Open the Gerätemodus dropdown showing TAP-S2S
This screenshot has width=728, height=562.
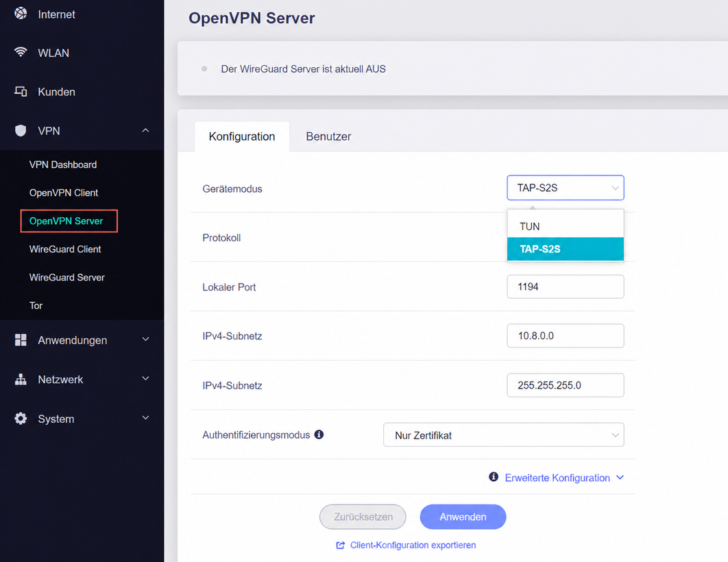(x=565, y=188)
